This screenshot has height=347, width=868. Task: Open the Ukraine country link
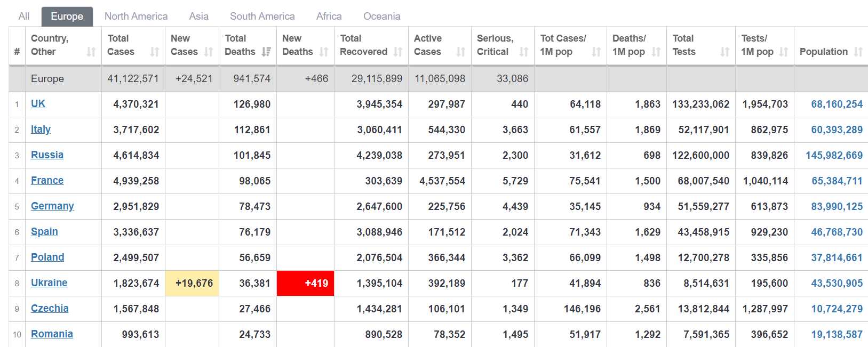[x=49, y=283]
